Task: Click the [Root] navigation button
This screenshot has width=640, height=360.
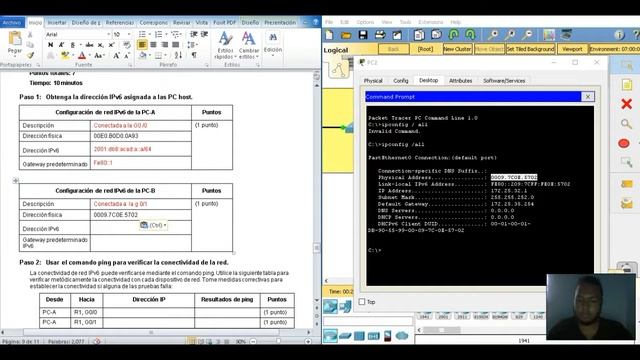Action: coord(425,49)
